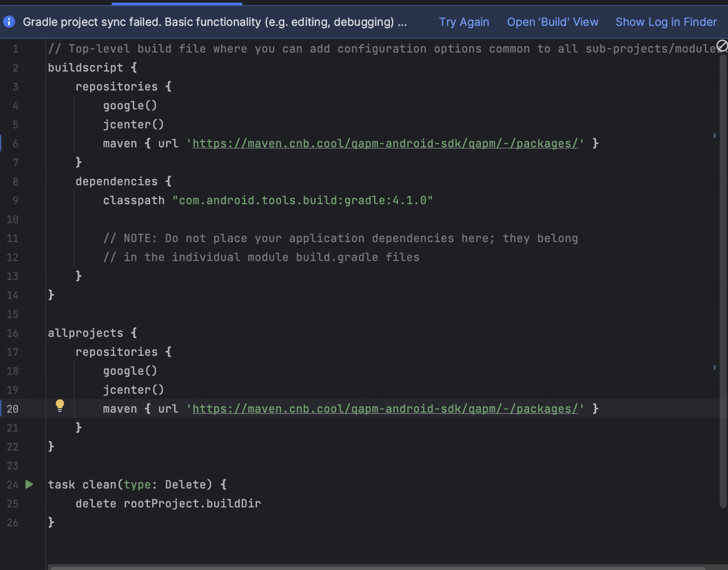
Task: Click the info icon in sync-failed banner
Action: click(9, 21)
